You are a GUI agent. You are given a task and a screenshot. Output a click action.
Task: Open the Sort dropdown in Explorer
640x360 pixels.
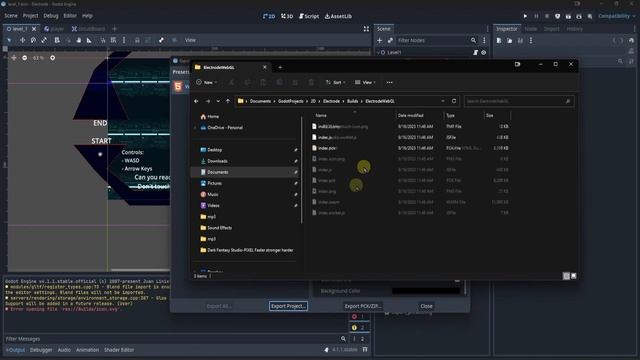[x=336, y=82]
